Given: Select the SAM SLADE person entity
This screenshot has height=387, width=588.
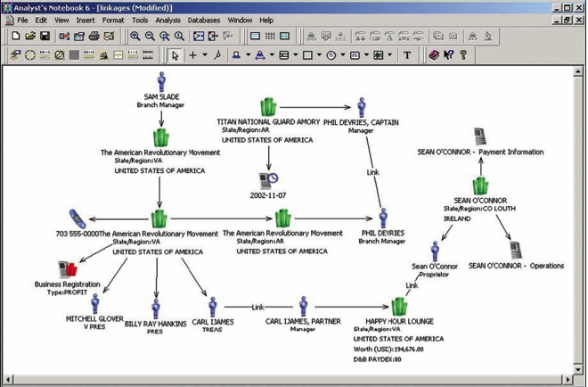Looking at the screenshot, I should (x=161, y=81).
